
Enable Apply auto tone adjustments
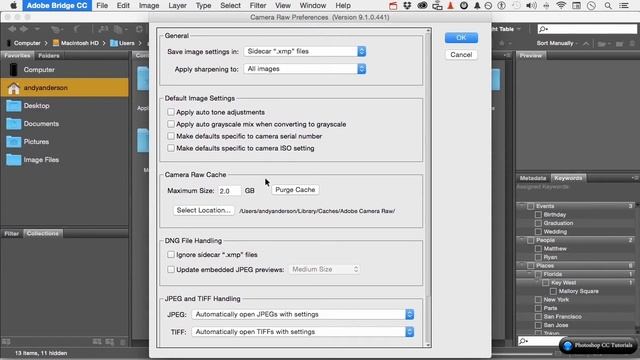pos(171,112)
